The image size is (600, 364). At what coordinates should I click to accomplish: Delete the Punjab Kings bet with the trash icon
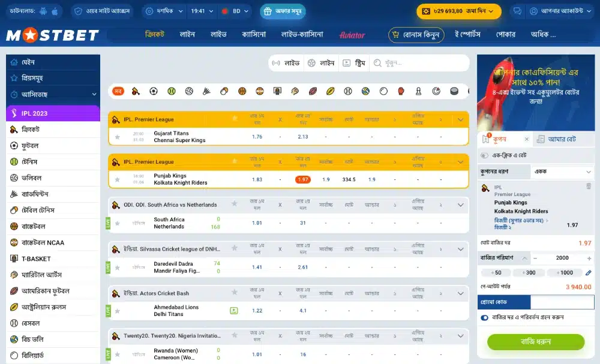coord(589,186)
